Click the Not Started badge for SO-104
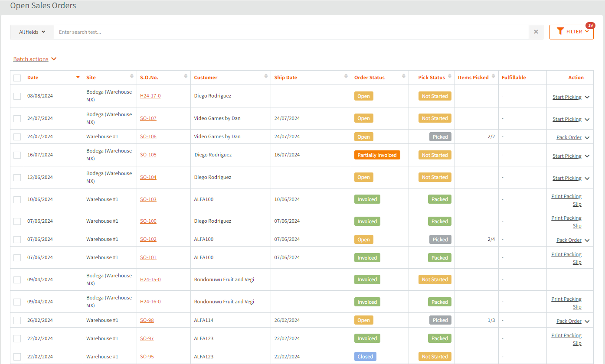This screenshot has width=605, height=364. pyautogui.click(x=435, y=177)
